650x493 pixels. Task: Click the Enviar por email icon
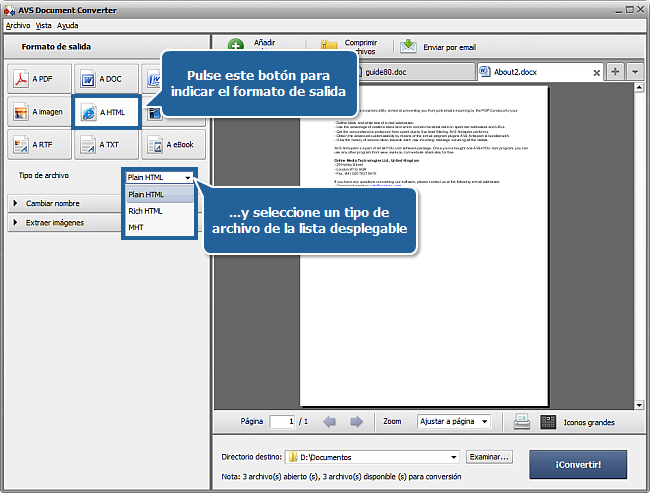click(x=408, y=46)
